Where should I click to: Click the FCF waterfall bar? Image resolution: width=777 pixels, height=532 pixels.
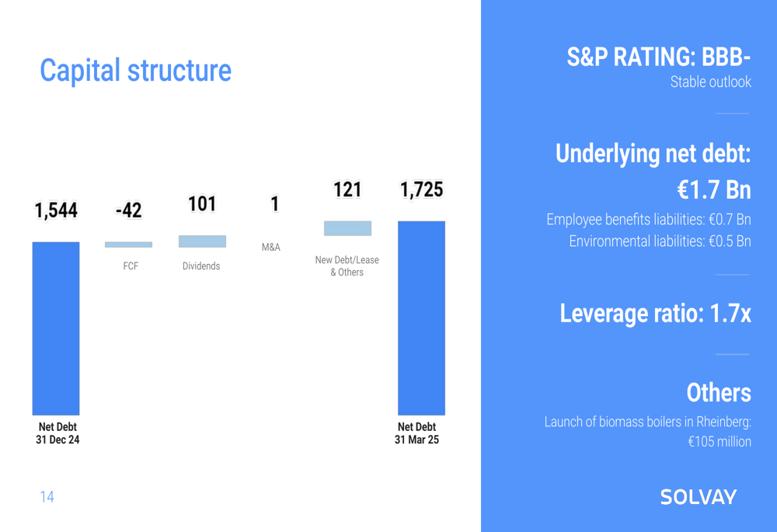tap(128, 244)
